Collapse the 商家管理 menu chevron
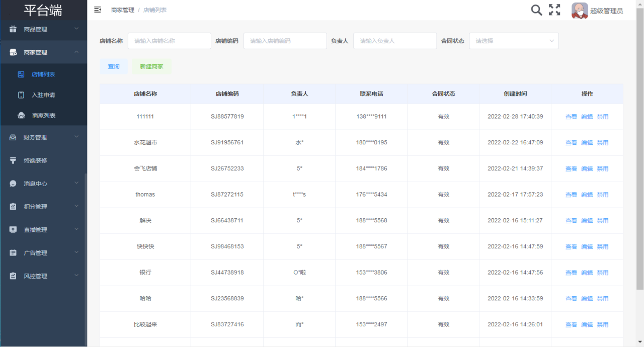 coord(76,52)
